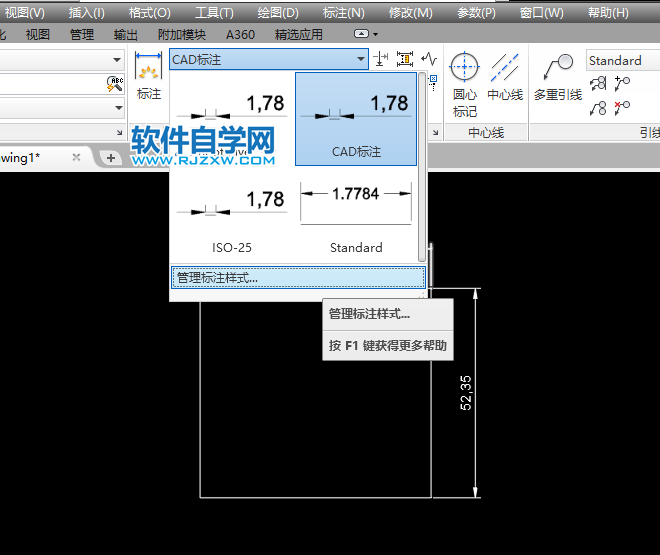Click the collect multileaders icon
The width and height of the screenshot is (660, 555).
point(598,108)
